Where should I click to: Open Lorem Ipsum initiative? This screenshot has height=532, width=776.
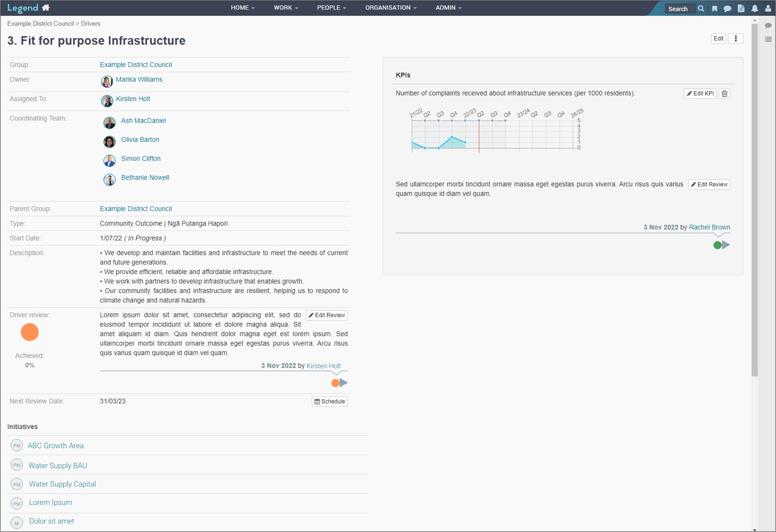pos(50,503)
